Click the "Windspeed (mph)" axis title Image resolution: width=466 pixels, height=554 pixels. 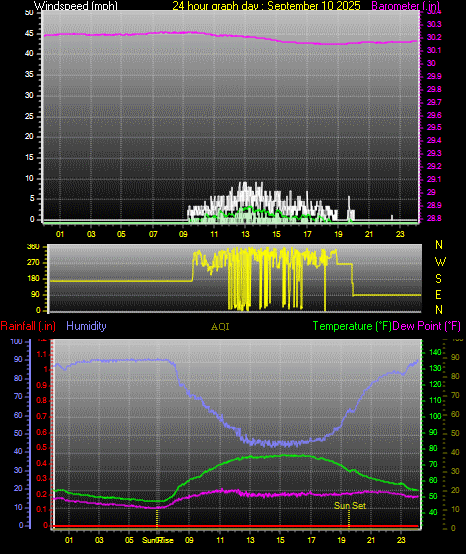tap(76, 6)
